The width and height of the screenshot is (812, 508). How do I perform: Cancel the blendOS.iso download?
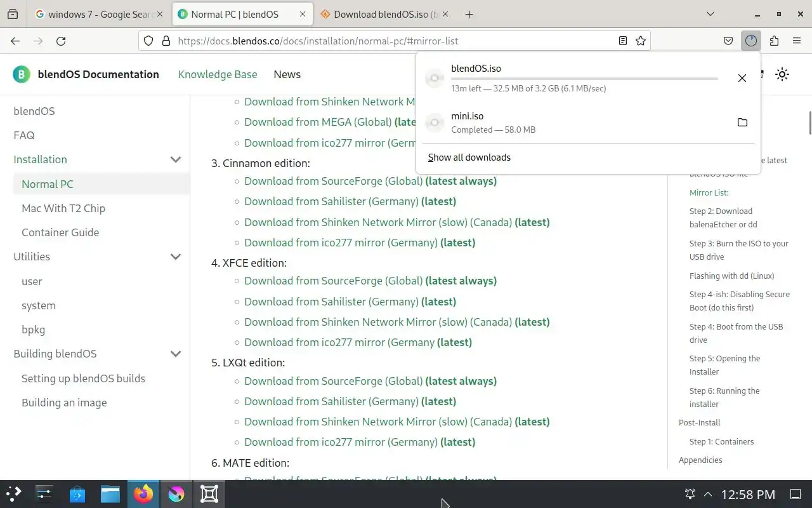point(742,78)
